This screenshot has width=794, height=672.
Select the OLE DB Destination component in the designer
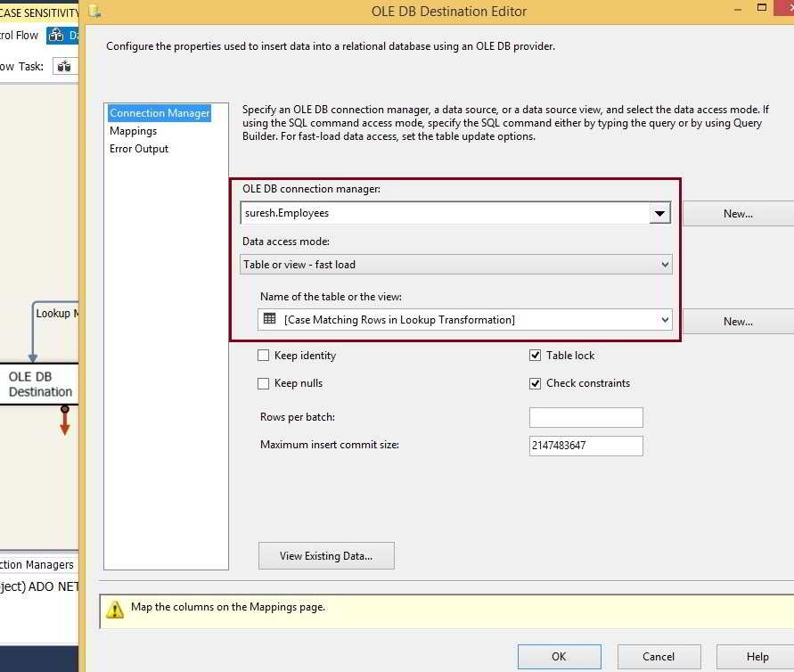(x=39, y=384)
